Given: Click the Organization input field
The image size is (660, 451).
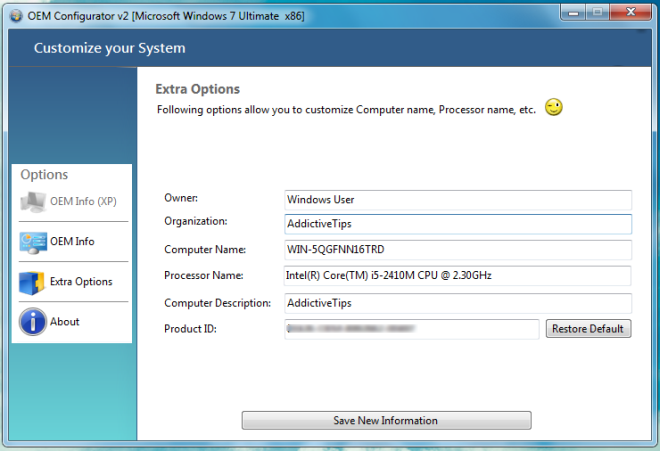Looking at the screenshot, I should coord(458,224).
